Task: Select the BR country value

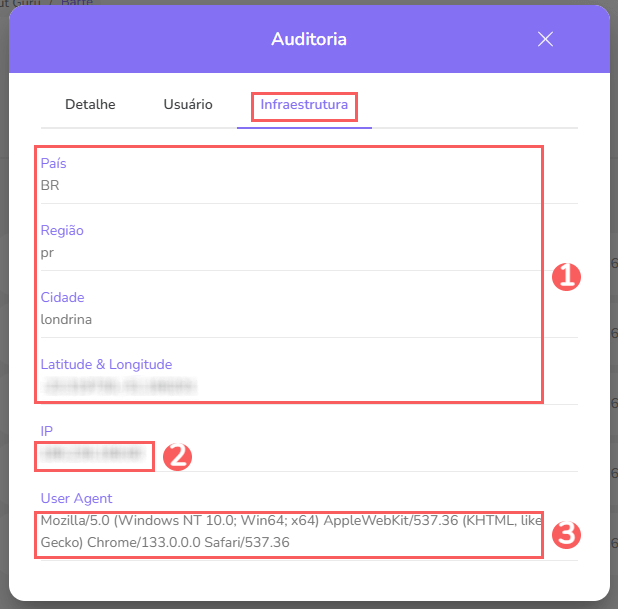Action: pyautogui.click(x=51, y=185)
